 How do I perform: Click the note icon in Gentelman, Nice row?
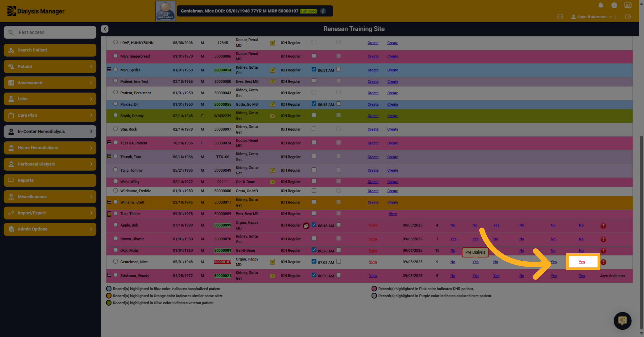click(x=272, y=262)
